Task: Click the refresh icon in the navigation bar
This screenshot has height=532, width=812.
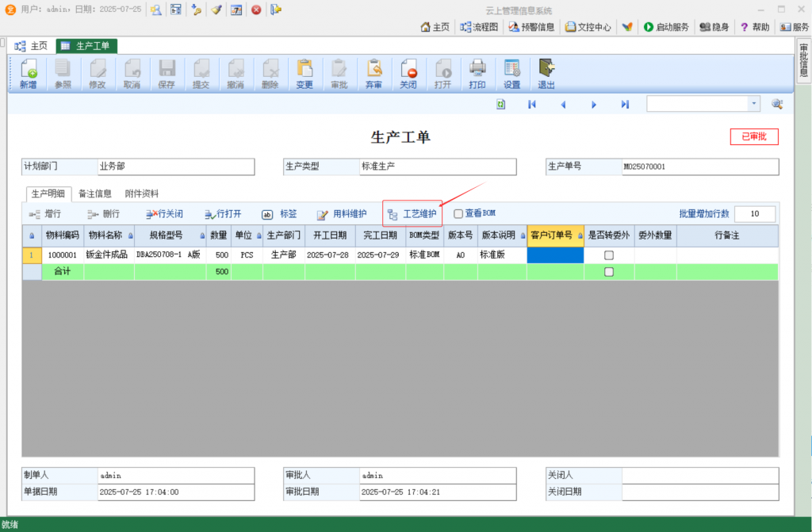Action: tap(501, 104)
